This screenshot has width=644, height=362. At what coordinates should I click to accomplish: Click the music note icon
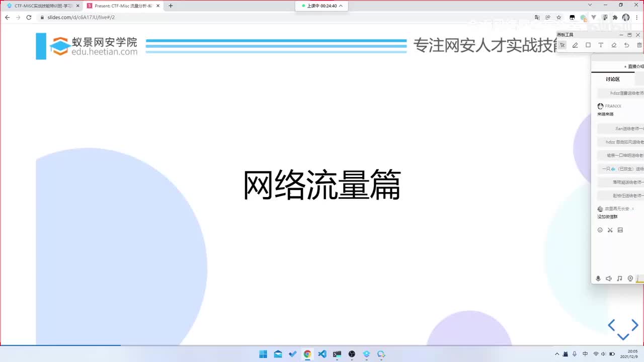coord(619,279)
